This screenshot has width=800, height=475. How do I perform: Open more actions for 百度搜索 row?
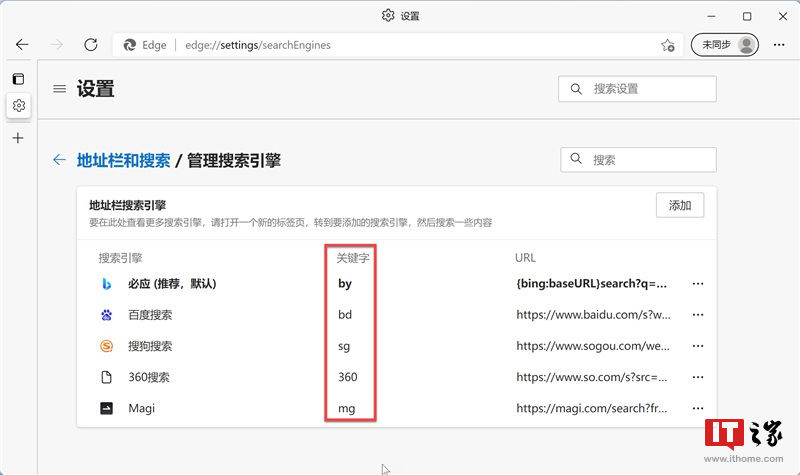[698, 315]
